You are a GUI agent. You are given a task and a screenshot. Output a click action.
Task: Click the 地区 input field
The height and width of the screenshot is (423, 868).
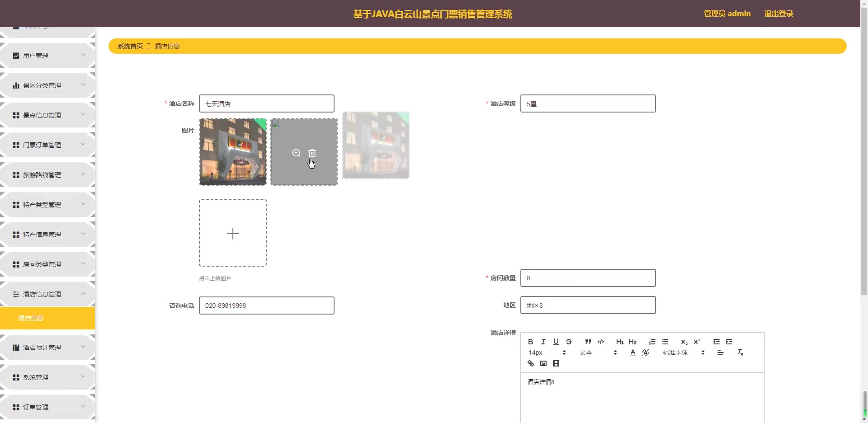pyautogui.click(x=588, y=305)
